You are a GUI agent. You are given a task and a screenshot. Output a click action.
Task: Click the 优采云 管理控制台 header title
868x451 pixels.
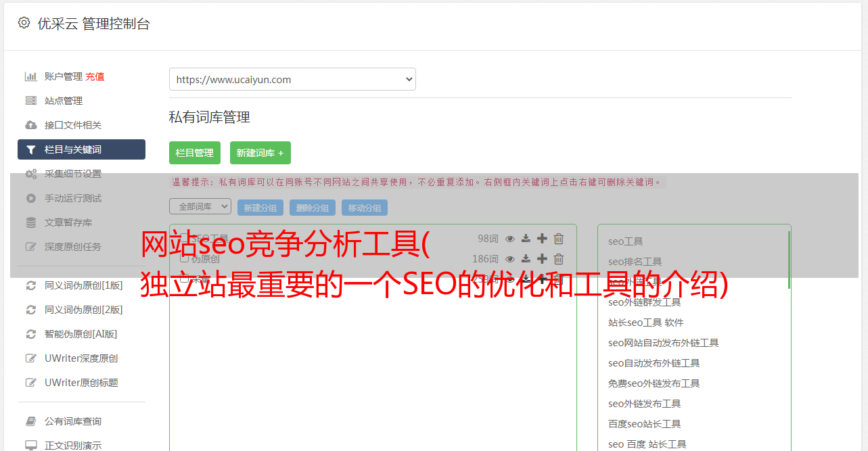(x=93, y=24)
